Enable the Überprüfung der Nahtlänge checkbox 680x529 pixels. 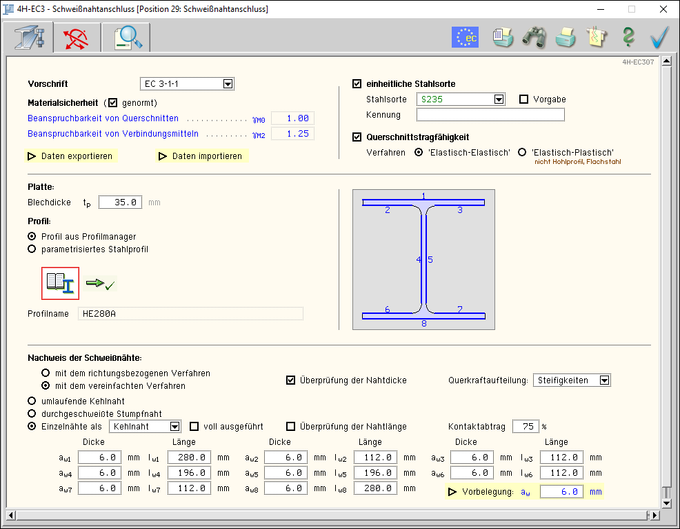click(x=291, y=426)
